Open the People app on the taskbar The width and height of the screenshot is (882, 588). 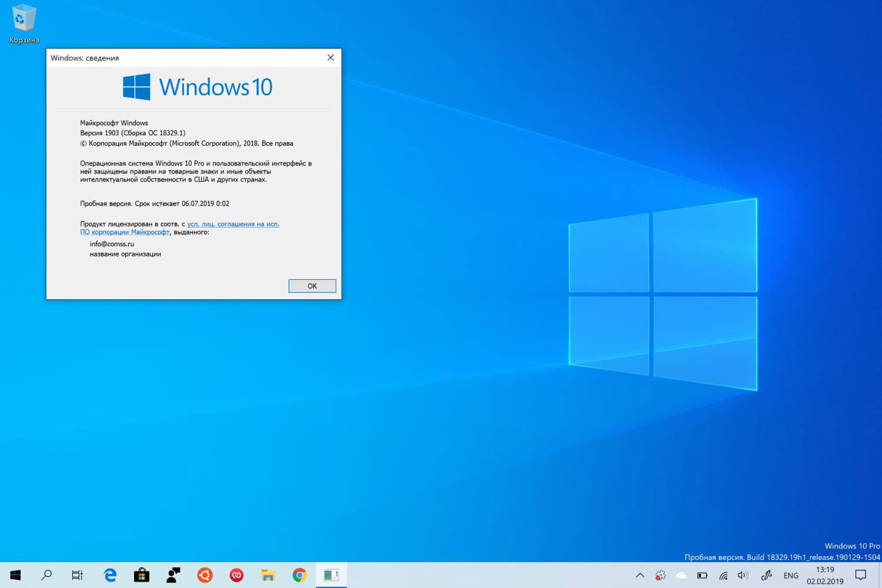click(172, 575)
